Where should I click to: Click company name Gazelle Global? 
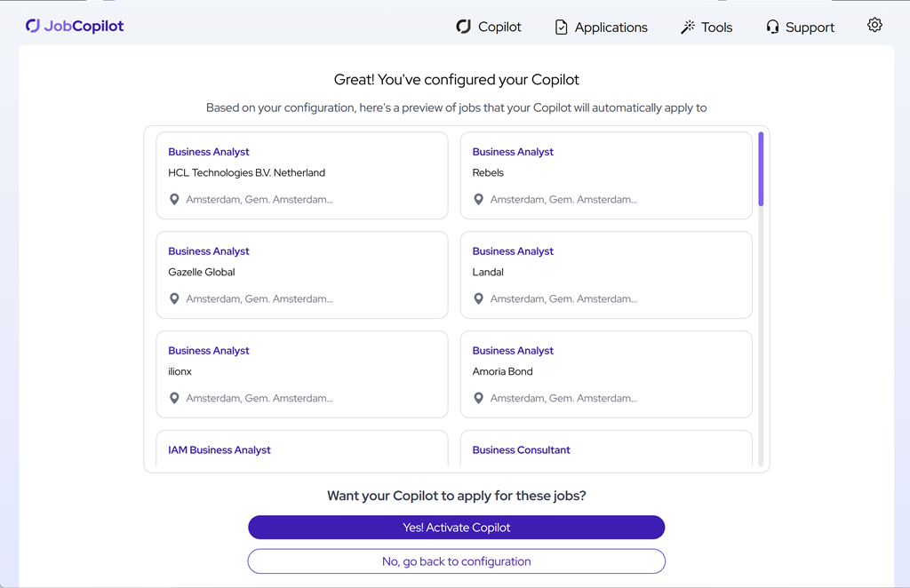coord(202,272)
